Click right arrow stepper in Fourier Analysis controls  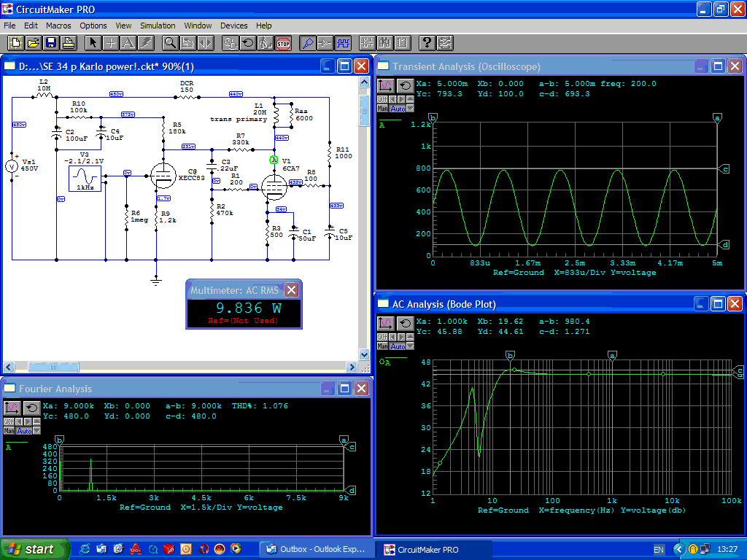(28, 422)
